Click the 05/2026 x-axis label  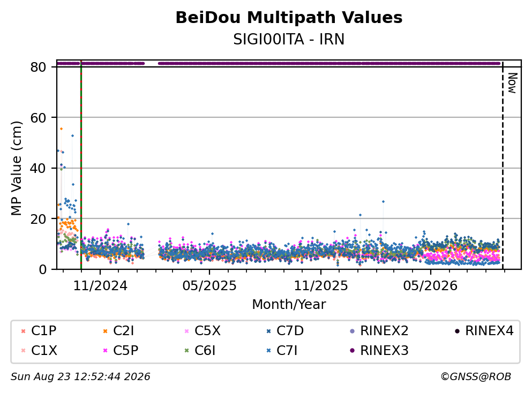(x=430, y=286)
